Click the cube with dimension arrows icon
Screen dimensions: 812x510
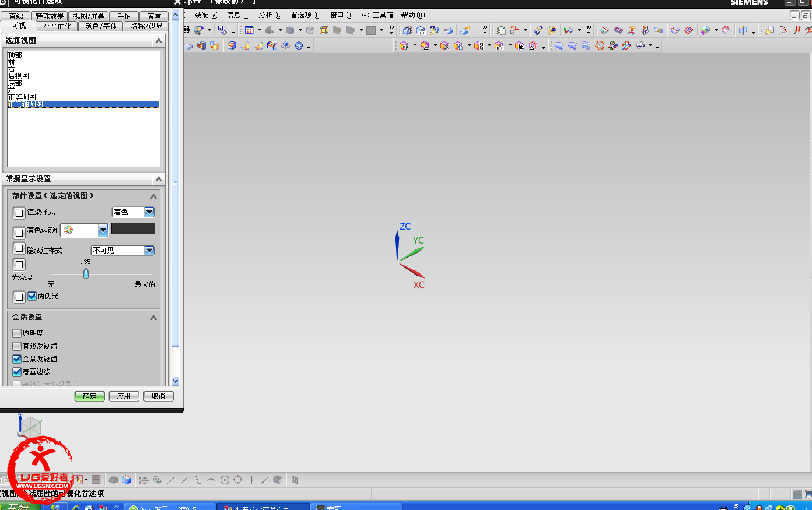pos(421,30)
